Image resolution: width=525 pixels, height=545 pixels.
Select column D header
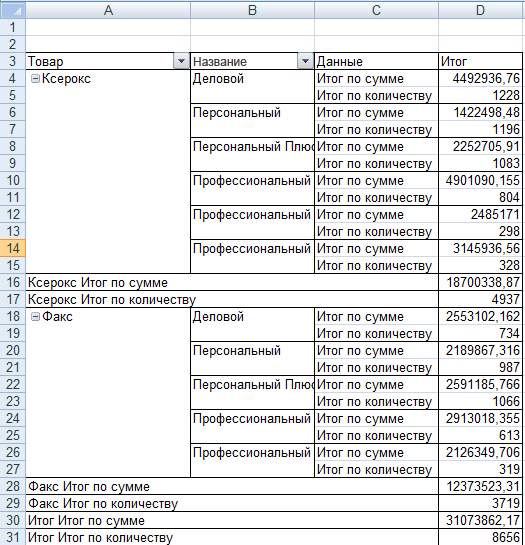pos(480,10)
